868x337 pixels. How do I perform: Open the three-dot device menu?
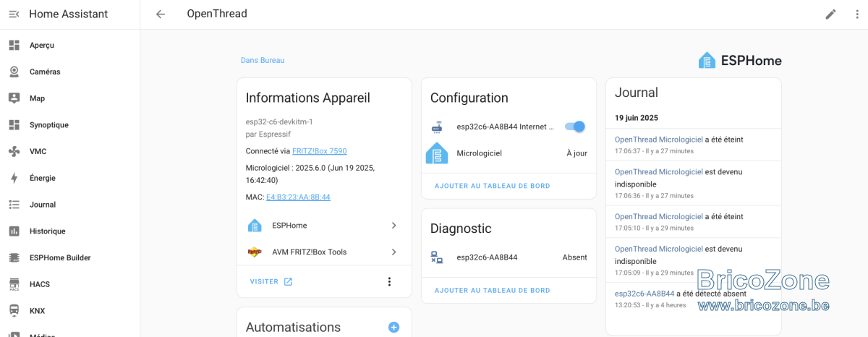[389, 281]
